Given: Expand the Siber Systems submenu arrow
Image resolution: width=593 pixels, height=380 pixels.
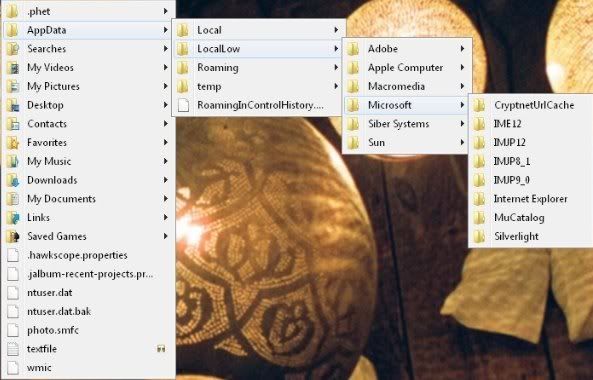Looking at the screenshot, I should (x=462, y=124).
